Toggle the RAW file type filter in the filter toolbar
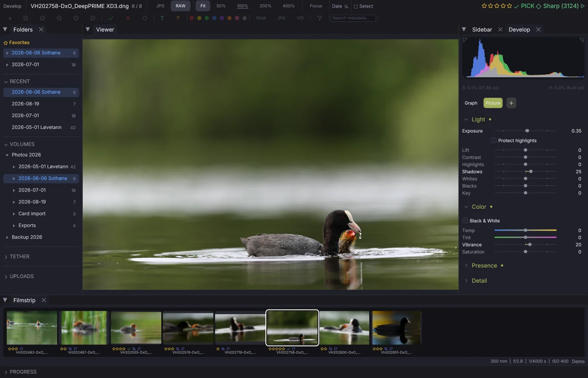 [261, 18]
